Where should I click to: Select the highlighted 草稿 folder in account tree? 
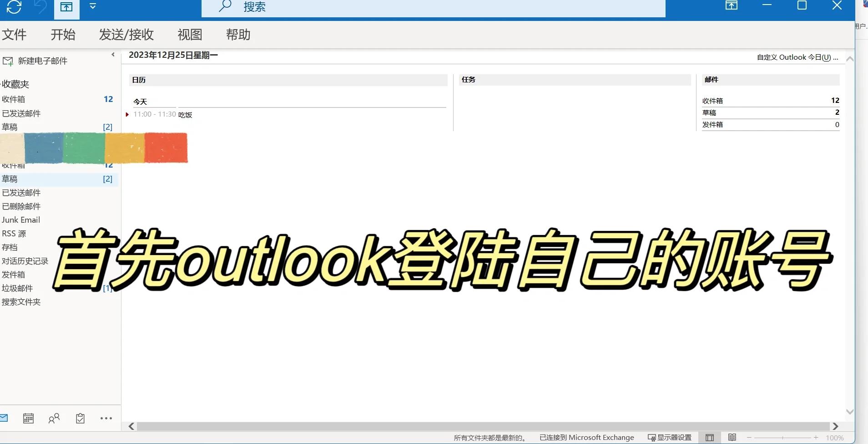point(59,179)
